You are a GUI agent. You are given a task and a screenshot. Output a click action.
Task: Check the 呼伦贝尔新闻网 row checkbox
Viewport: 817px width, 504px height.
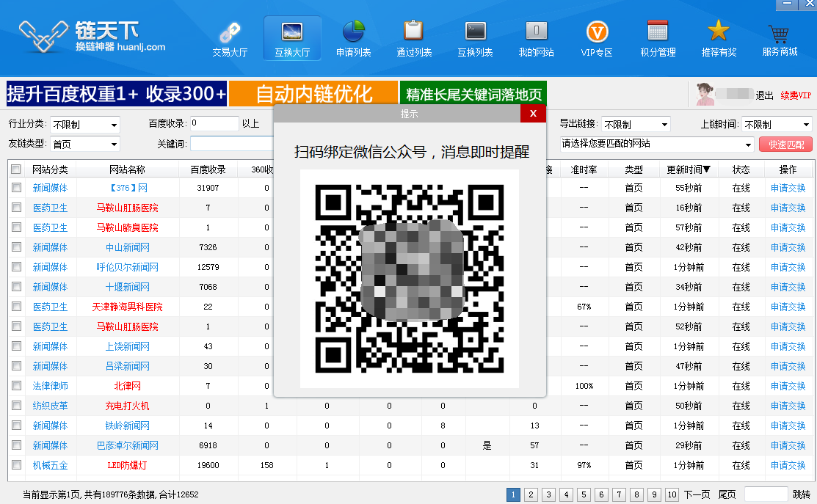(x=16, y=266)
